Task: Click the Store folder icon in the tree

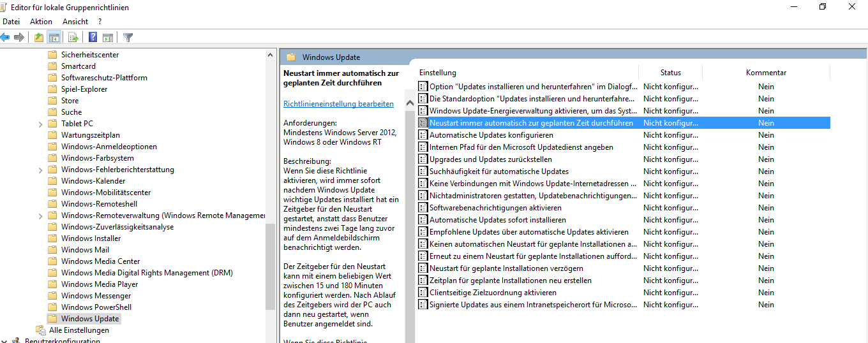Action: (x=52, y=101)
